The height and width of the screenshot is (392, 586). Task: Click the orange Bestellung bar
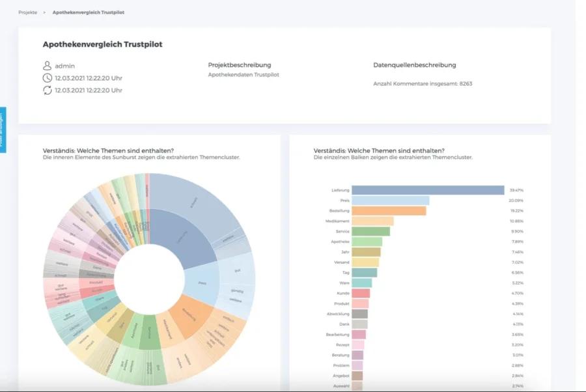coord(389,211)
